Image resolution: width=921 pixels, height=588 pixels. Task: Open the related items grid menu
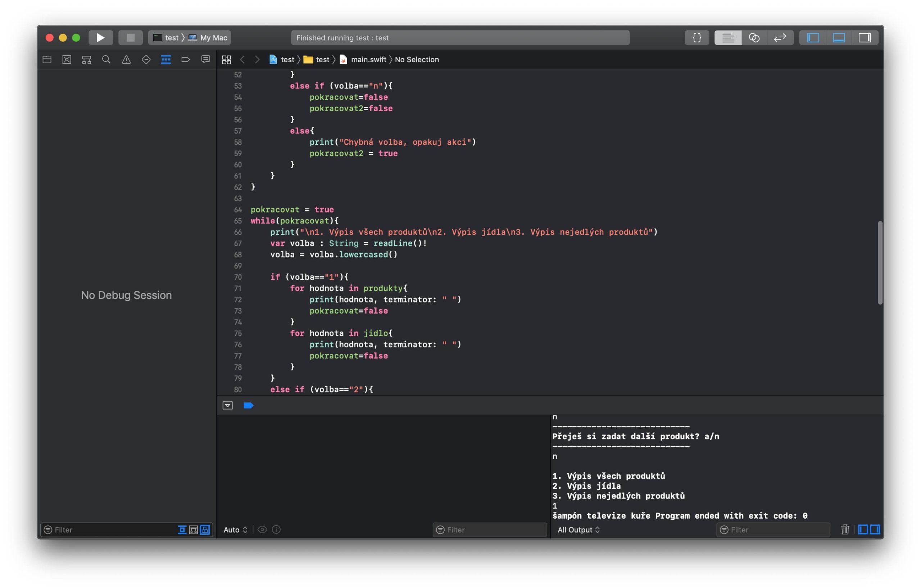(x=226, y=59)
